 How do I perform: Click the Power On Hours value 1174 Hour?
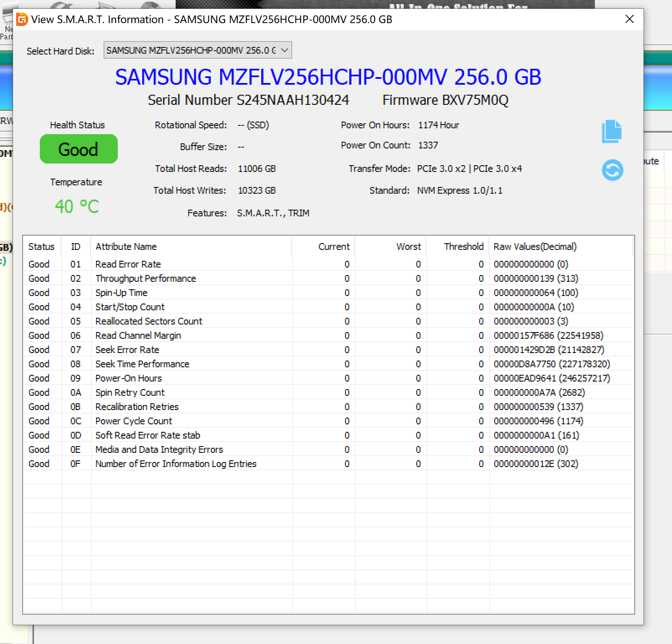(438, 125)
